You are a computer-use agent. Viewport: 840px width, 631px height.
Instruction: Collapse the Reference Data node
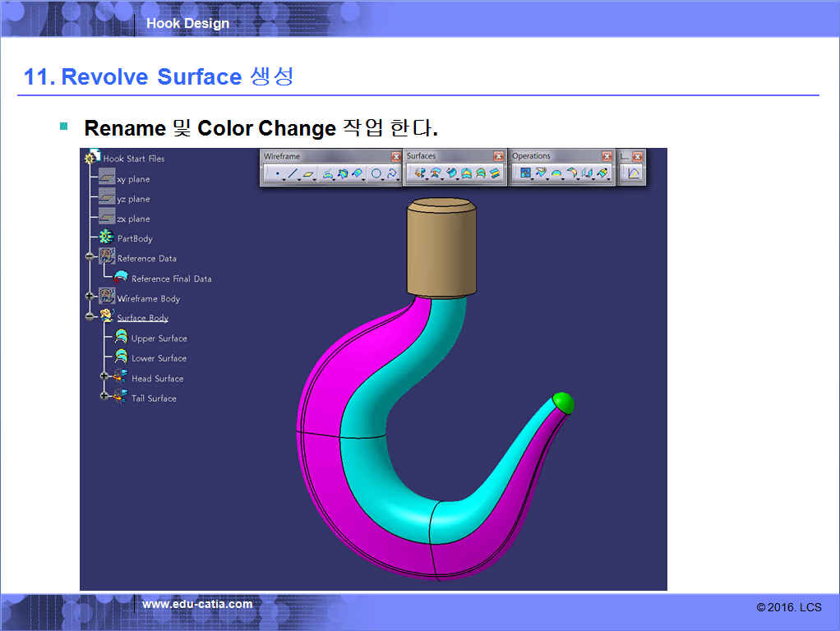click(90, 258)
